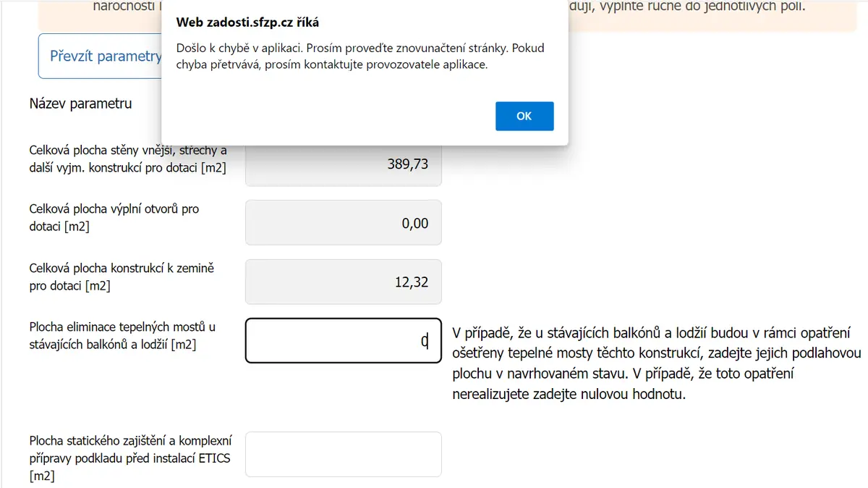The height and width of the screenshot is (488, 868).
Task: Click the empty ETICS statického zajištění field
Action: pyautogui.click(x=344, y=455)
